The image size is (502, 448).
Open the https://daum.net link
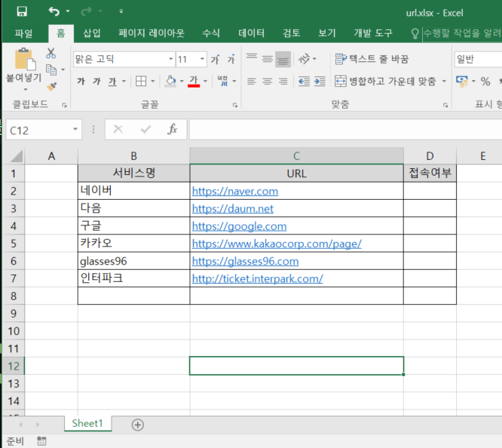point(233,209)
